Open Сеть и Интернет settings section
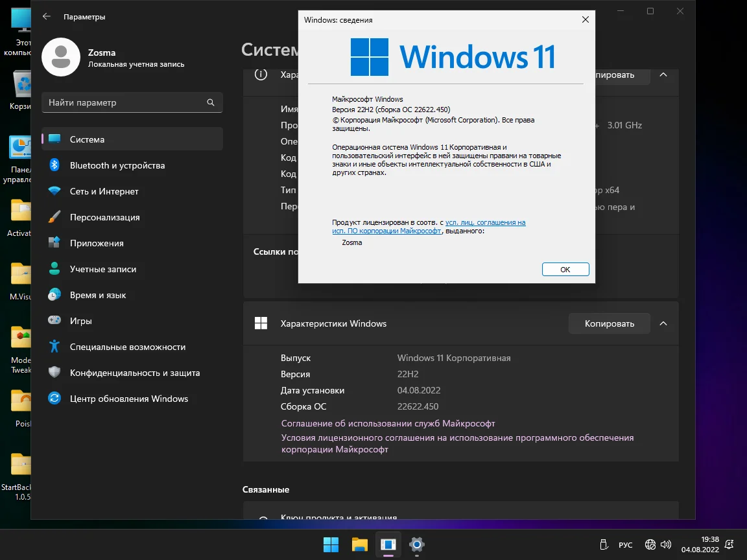Image resolution: width=747 pixels, height=560 pixels. tap(104, 191)
